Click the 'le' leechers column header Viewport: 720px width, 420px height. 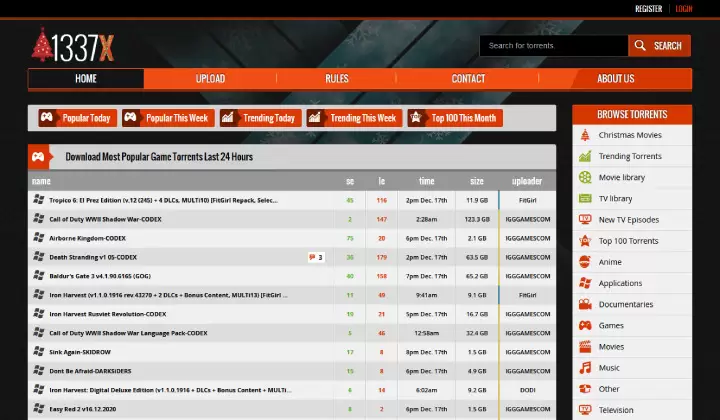coord(382,181)
